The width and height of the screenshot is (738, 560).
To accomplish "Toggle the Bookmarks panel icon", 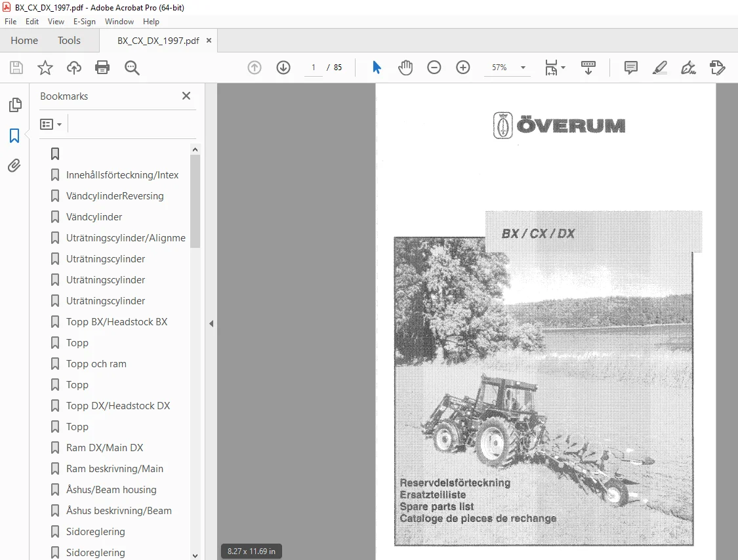I will click(x=14, y=136).
